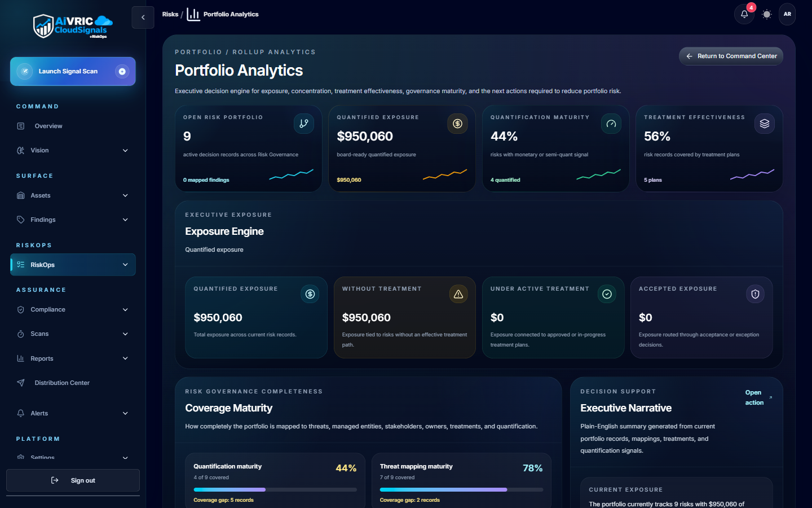Expand the Alerts chevron
The width and height of the screenshot is (812, 508).
(125, 413)
